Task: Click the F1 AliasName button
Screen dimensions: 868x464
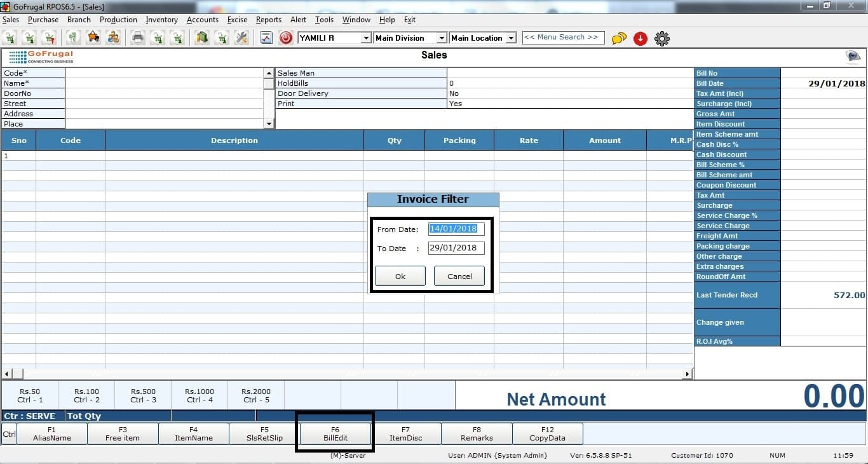Action: (52, 433)
